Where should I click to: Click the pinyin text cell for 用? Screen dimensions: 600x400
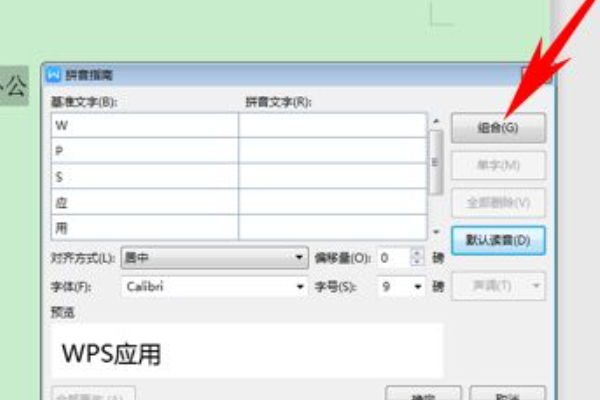click(332, 228)
